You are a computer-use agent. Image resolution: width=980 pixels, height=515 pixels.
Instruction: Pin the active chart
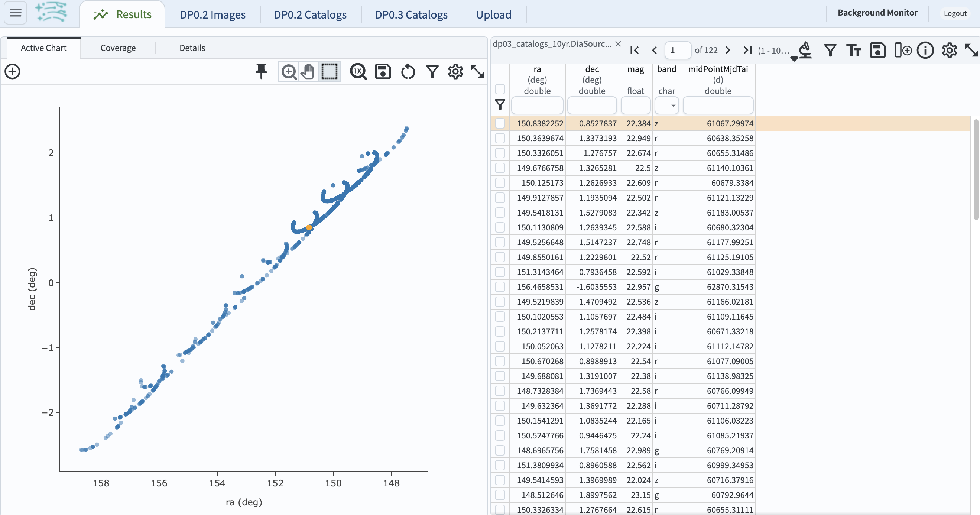261,71
